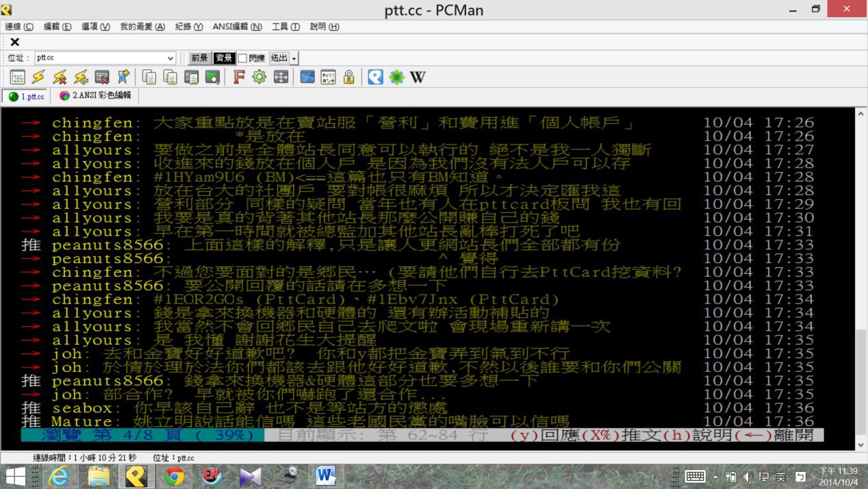Open Visual Studio from the taskbar
Image resolution: width=868 pixels, height=489 pixels.
coord(250,476)
